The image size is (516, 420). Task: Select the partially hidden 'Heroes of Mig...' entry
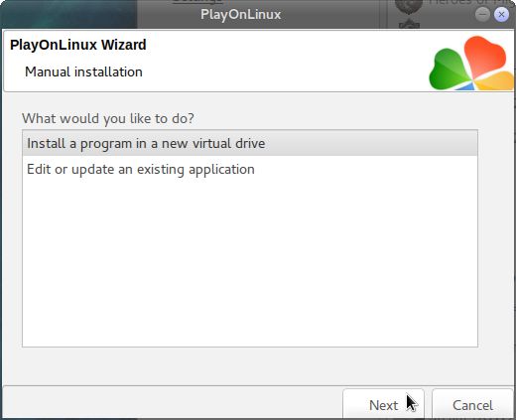[x=471, y=3]
